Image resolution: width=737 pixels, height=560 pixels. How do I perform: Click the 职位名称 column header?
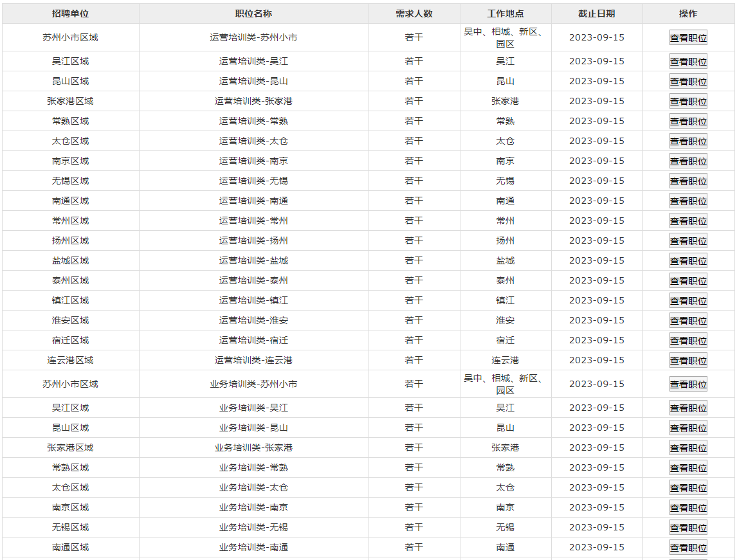coord(253,14)
